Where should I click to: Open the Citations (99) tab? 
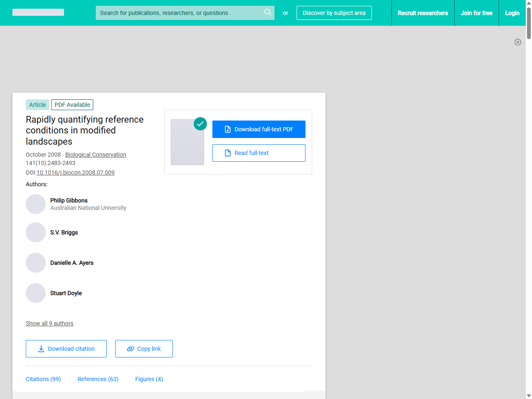(x=43, y=379)
